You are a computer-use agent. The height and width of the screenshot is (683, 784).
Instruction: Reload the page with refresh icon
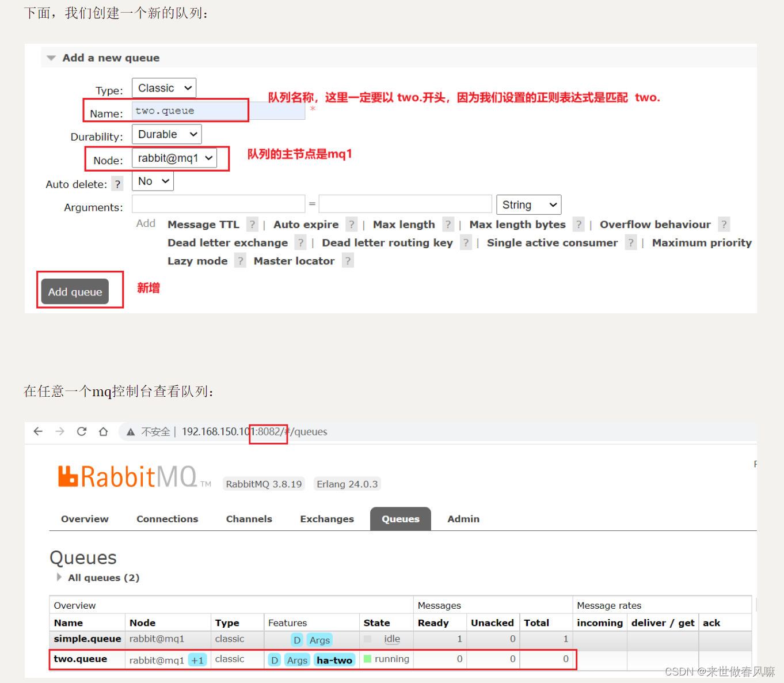coord(82,431)
